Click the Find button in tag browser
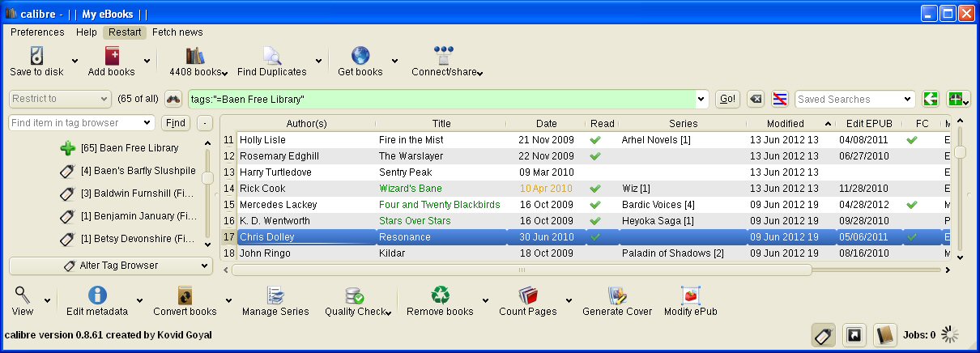 [176, 123]
